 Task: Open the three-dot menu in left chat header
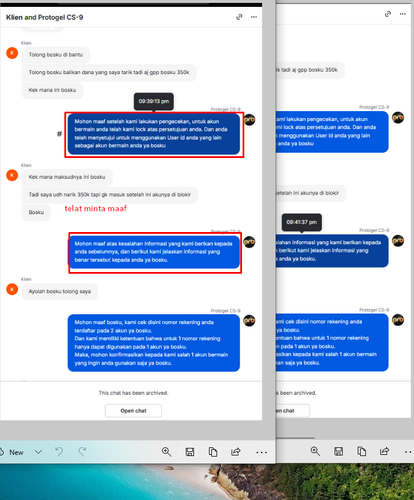[x=254, y=17]
